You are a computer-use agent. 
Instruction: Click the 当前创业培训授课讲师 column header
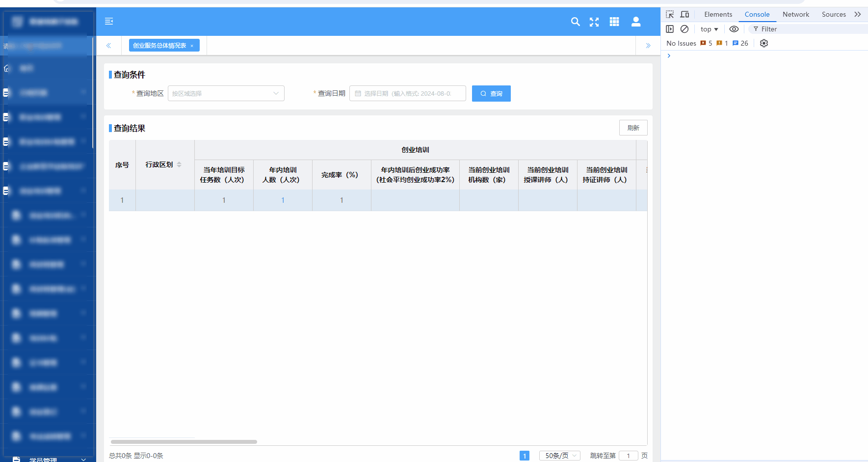click(548, 175)
